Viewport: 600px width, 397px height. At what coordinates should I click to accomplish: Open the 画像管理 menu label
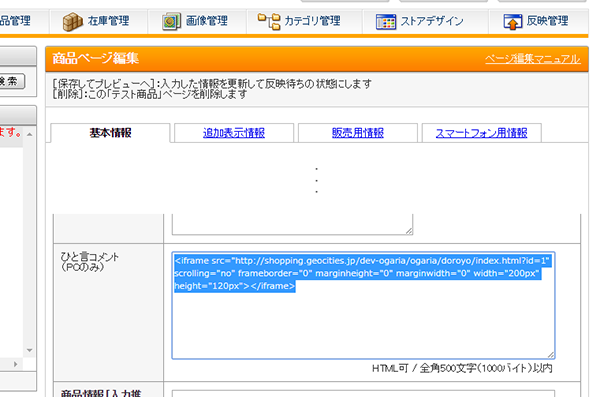click(x=207, y=21)
